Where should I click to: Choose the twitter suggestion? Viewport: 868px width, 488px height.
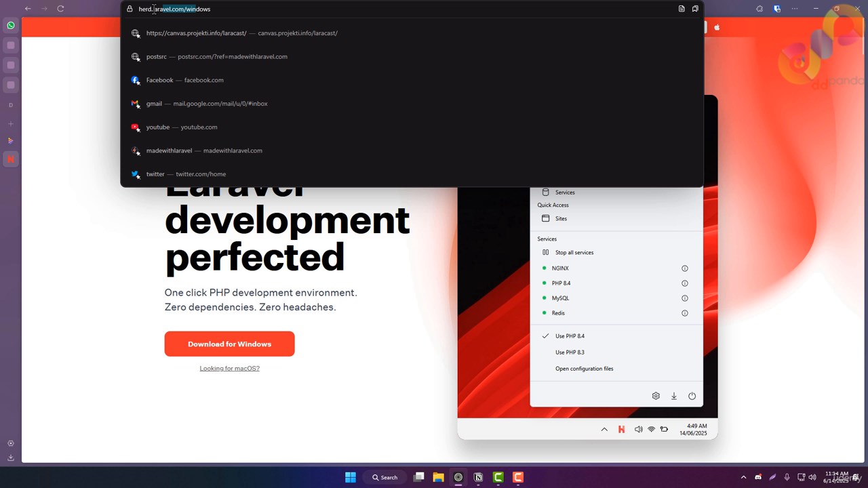coord(412,174)
